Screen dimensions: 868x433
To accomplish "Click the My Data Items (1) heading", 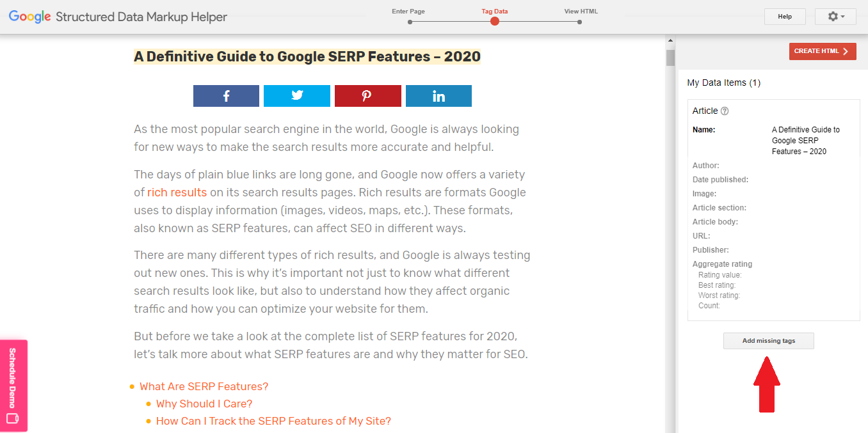I will click(x=723, y=83).
